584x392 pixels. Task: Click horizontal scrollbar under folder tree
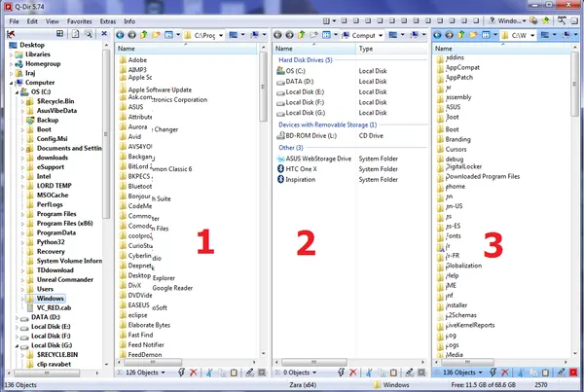pyautogui.click(x=47, y=373)
